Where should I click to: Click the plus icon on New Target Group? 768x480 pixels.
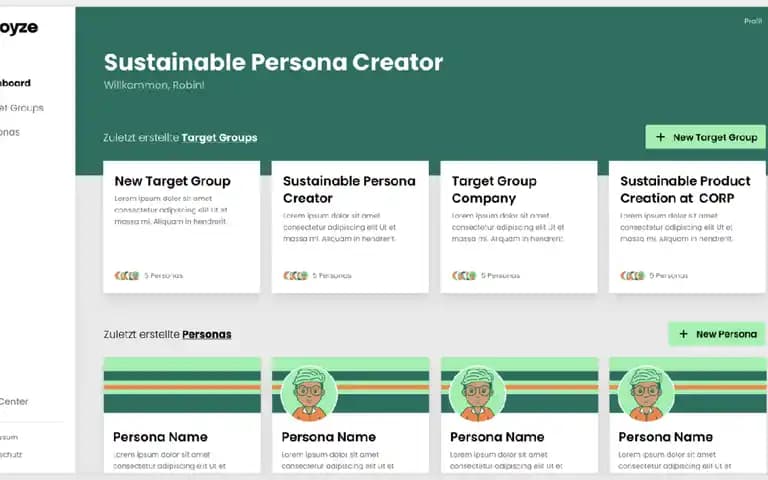[660, 137]
